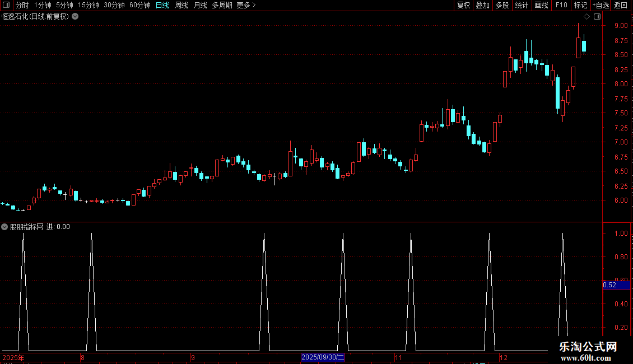Click the 7.50 price axis label
Screen dimensions: 633x364
pos(621,113)
